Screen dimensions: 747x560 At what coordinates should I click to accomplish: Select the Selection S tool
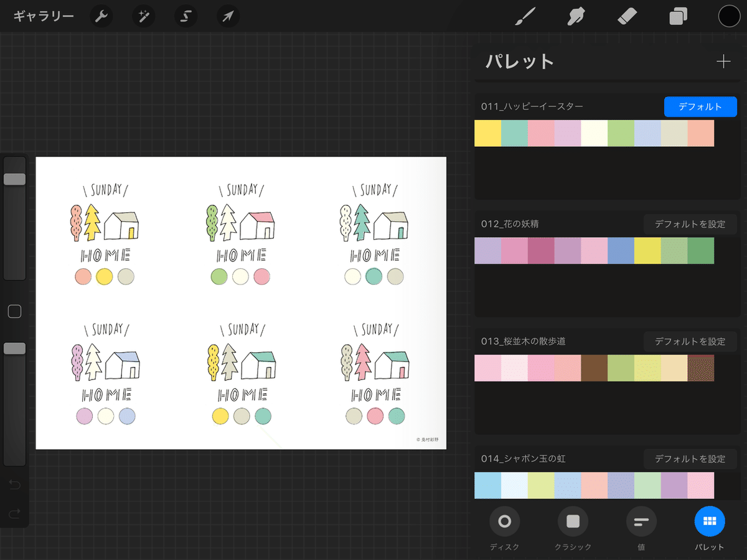[x=186, y=16]
